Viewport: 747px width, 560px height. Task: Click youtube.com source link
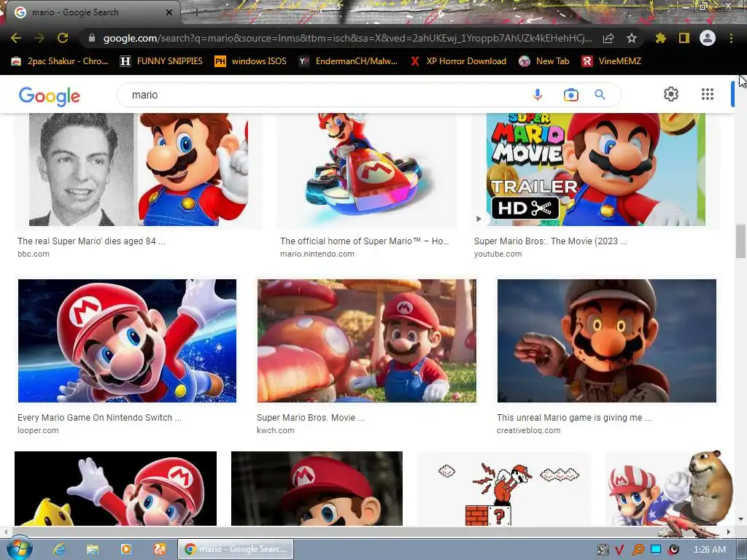498,254
